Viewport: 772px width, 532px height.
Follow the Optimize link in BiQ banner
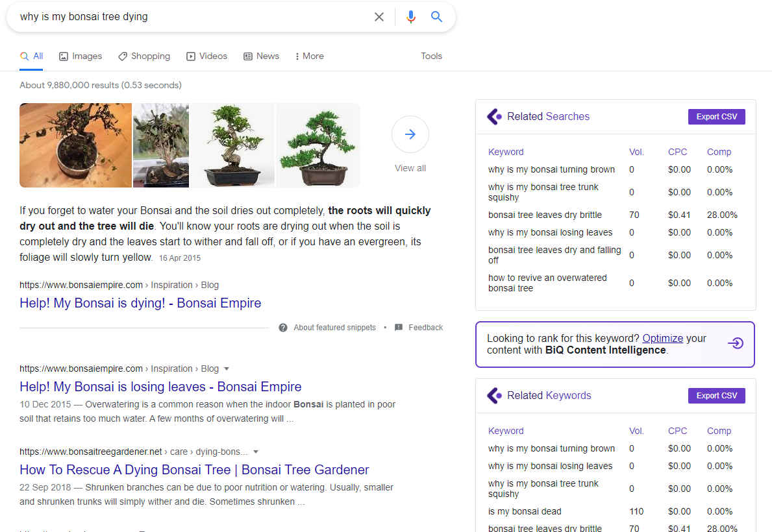(663, 339)
